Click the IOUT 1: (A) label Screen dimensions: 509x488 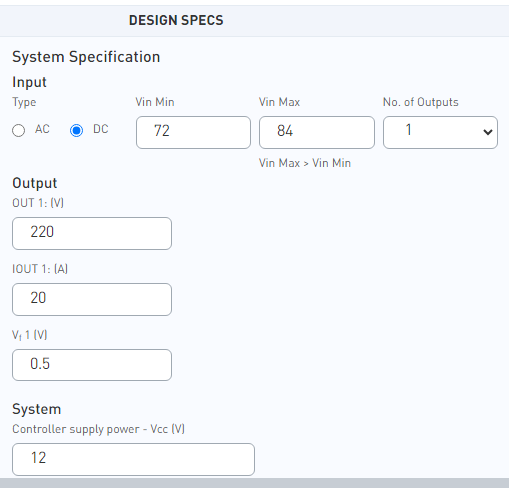click(40, 269)
